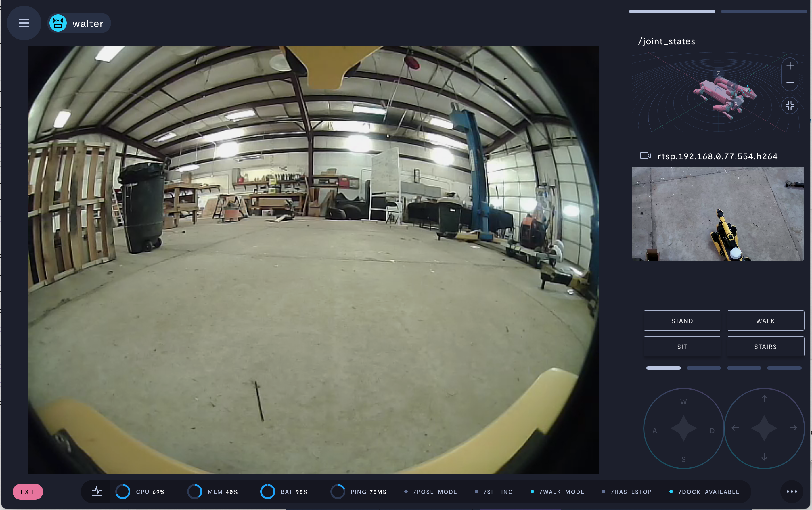Screen dimensions: 812x510
Task: Click the walter robot avatar icon
Action: [x=58, y=23]
